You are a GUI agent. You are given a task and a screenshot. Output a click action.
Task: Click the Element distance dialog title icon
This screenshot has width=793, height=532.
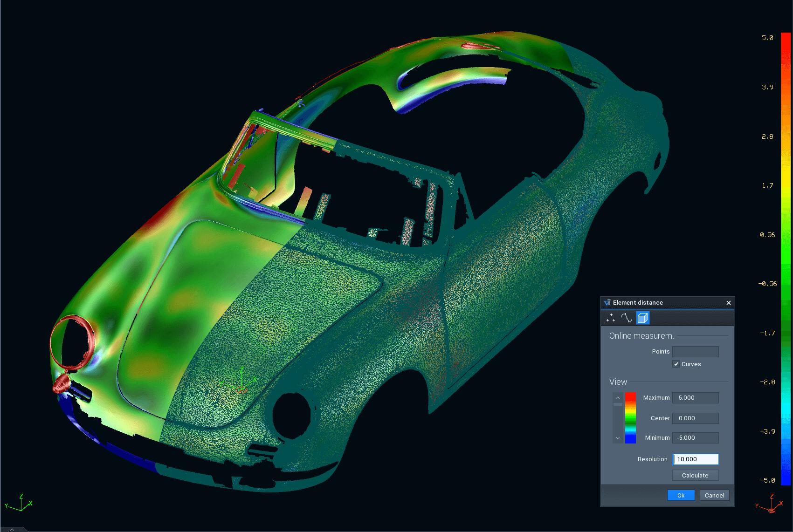607,302
